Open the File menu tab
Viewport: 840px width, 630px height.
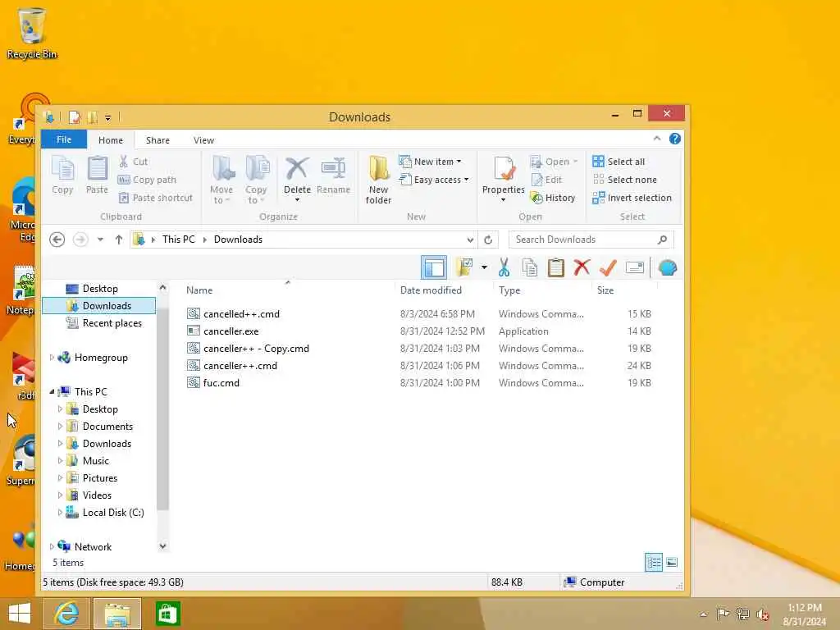coord(64,139)
